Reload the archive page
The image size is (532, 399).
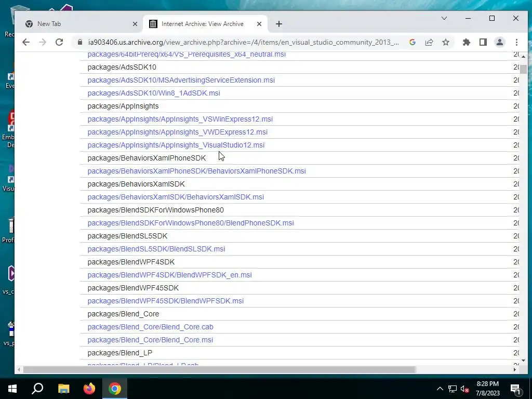point(59,42)
